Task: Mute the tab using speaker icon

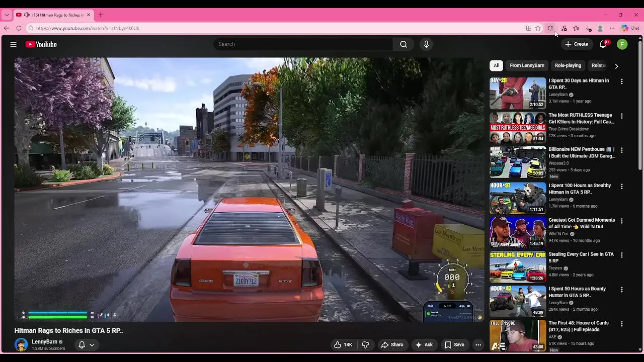Action: tap(26, 15)
